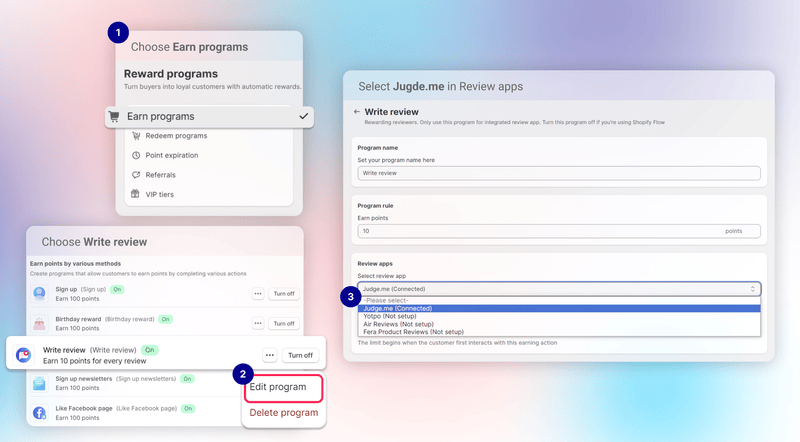800x442 pixels.
Task: Open Point expiration menu item
Action: point(172,155)
